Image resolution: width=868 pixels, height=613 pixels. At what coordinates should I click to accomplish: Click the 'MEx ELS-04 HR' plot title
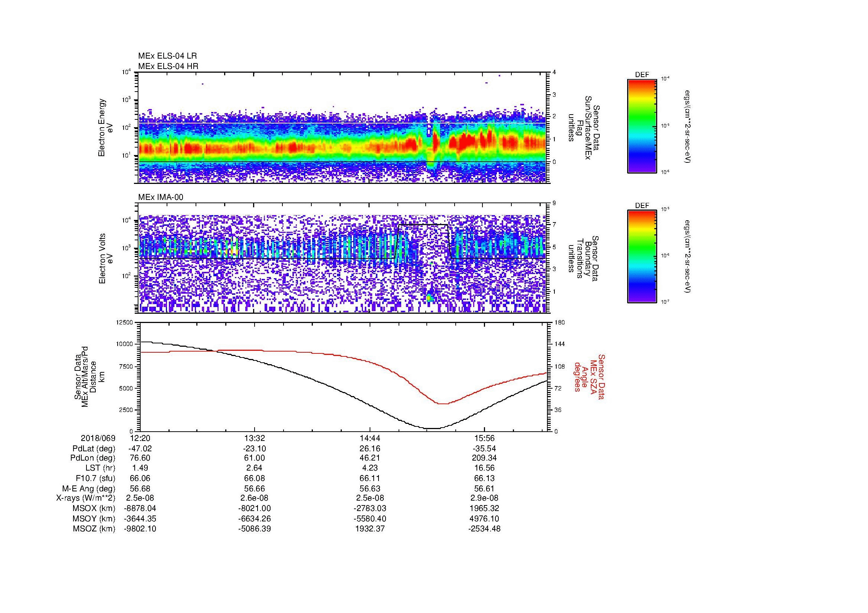[x=168, y=66]
